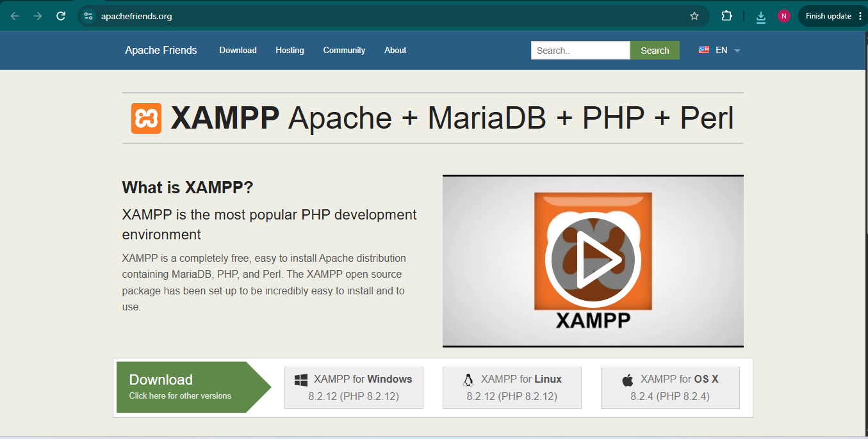The width and height of the screenshot is (868, 439).
Task: Open the Apache Friends home link
Action: pos(161,50)
